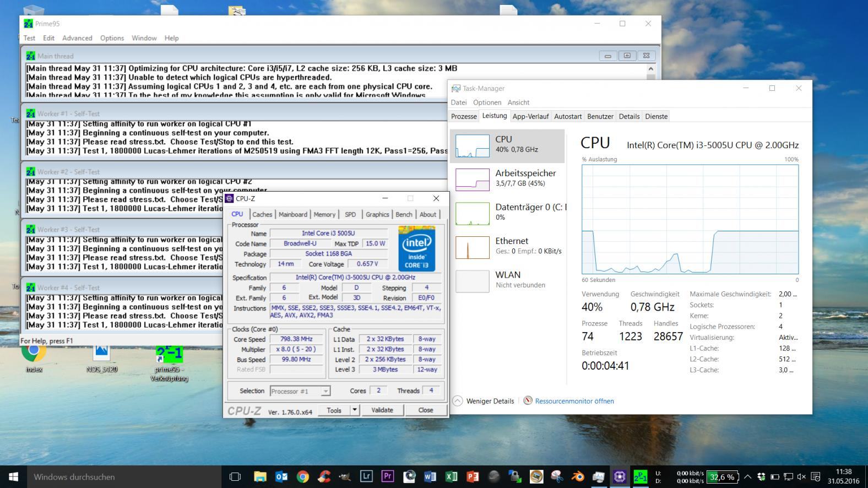Click CPU-Z Close button
Screen dimensions: 868x488
[x=426, y=410]
